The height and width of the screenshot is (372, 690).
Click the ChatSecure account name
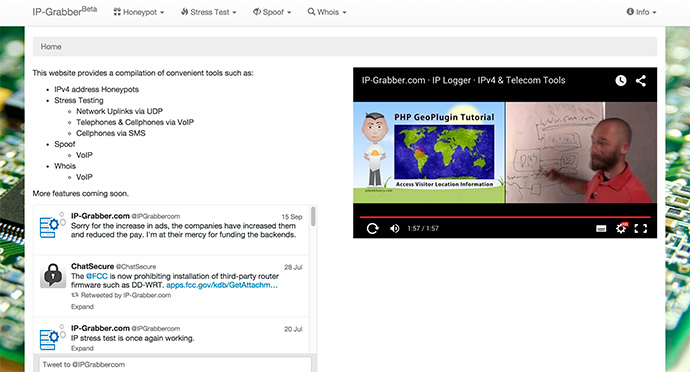(92, 266)
